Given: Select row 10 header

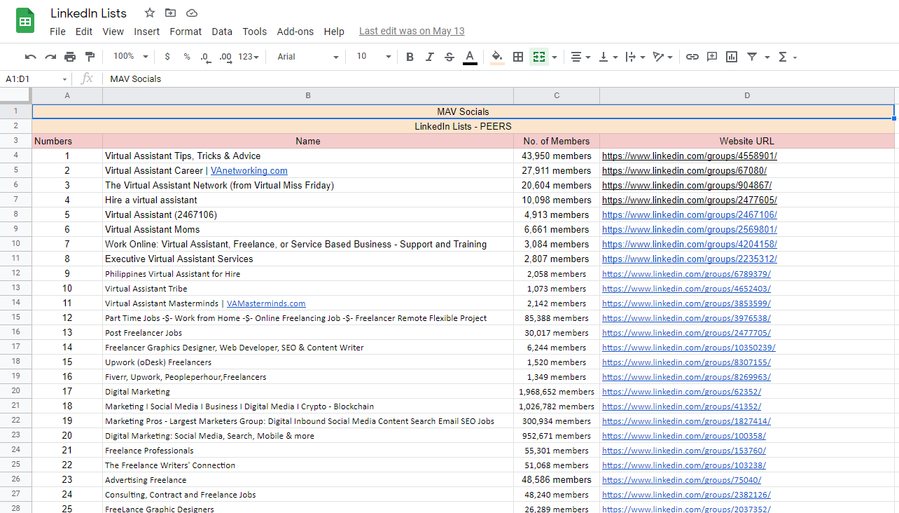Looking at the screenshot, I should [x=16, y=244].
